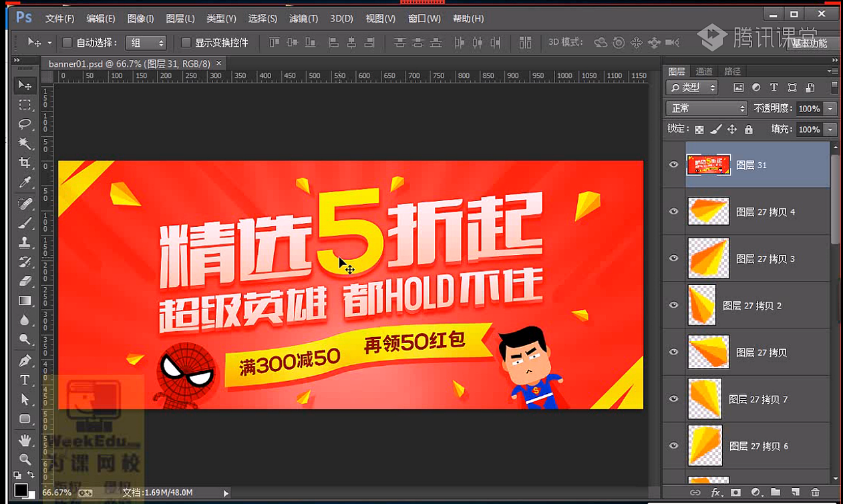
Task: Switch to the 通道 tab
Action: [704, 71]
